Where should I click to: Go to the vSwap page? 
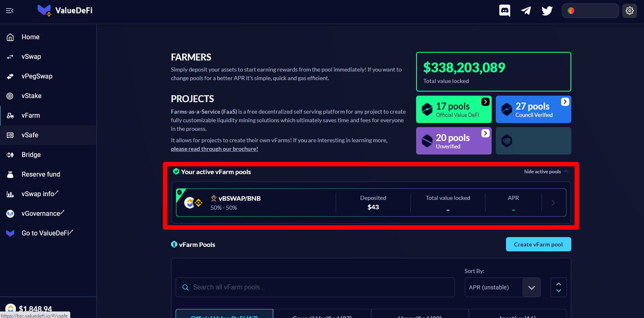pos(48,57)
